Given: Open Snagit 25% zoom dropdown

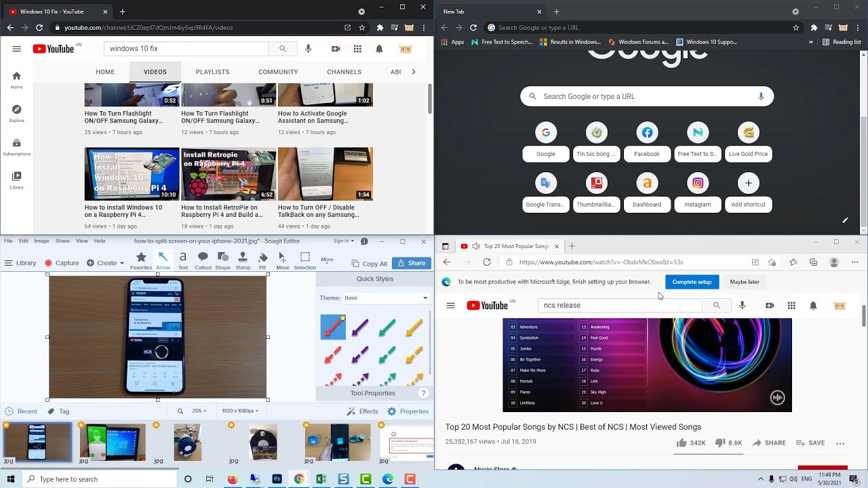Looking at the screenshot, I should (199, 411).
